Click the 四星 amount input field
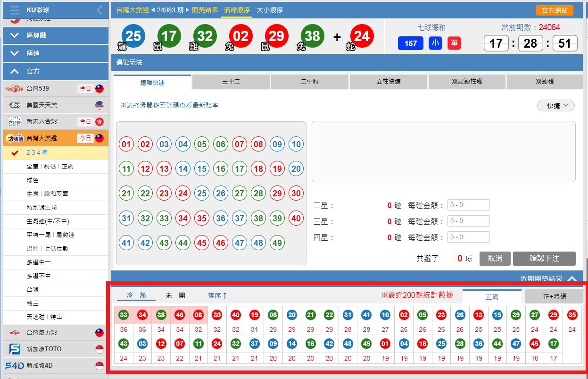 pos(468,237)
